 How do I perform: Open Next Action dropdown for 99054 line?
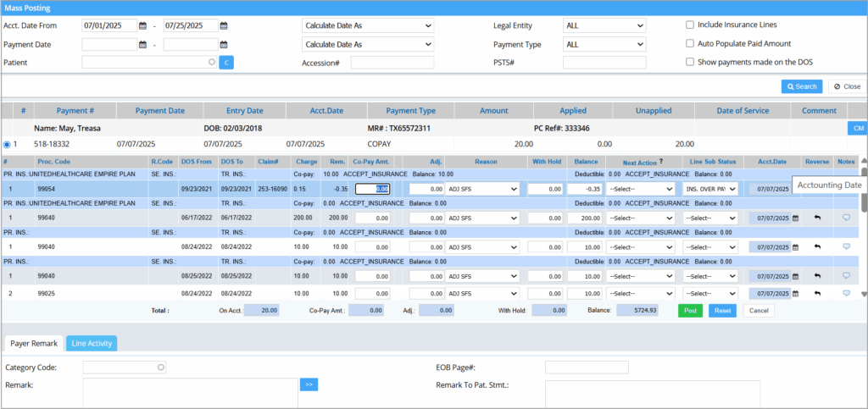click(641, 189)
